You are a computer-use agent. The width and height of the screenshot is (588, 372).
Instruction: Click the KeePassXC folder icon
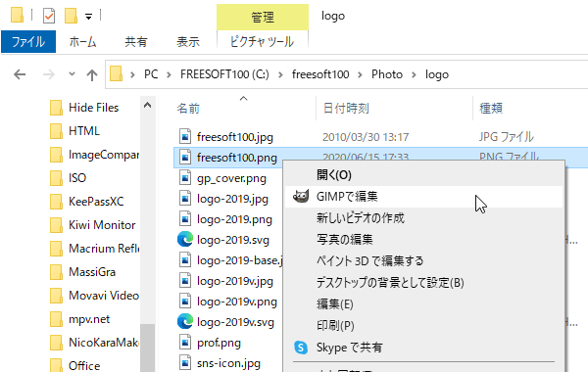click(56, 202)
